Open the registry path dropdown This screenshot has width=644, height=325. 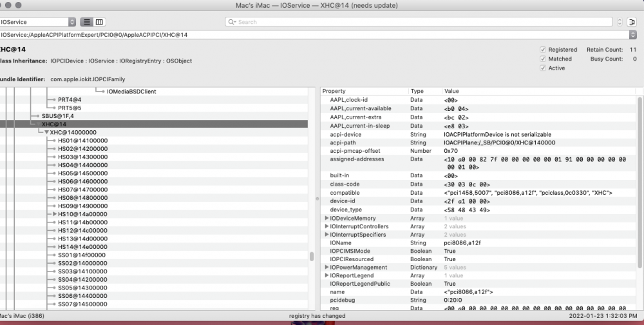[x=632, y=35]
